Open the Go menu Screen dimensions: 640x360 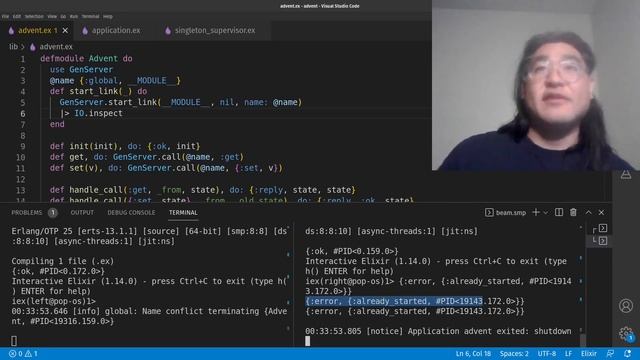[63, 17]
